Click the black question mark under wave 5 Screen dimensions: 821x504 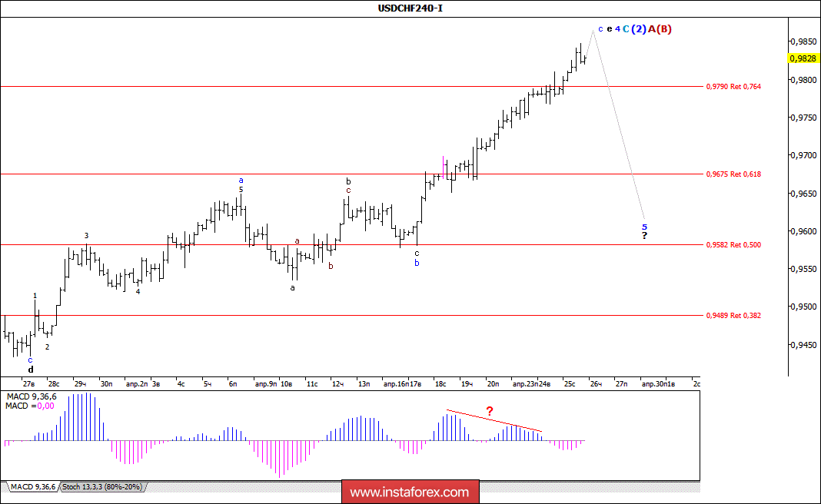(x=644, y=236)
